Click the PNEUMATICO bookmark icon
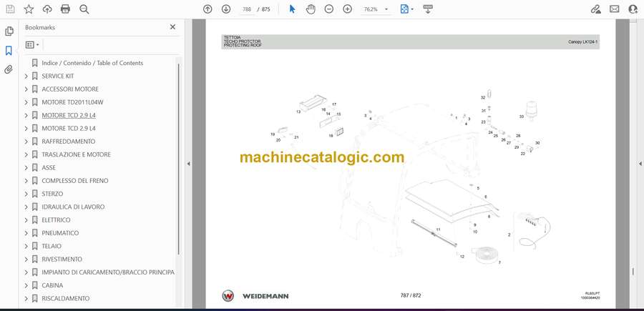 [35, 233]
